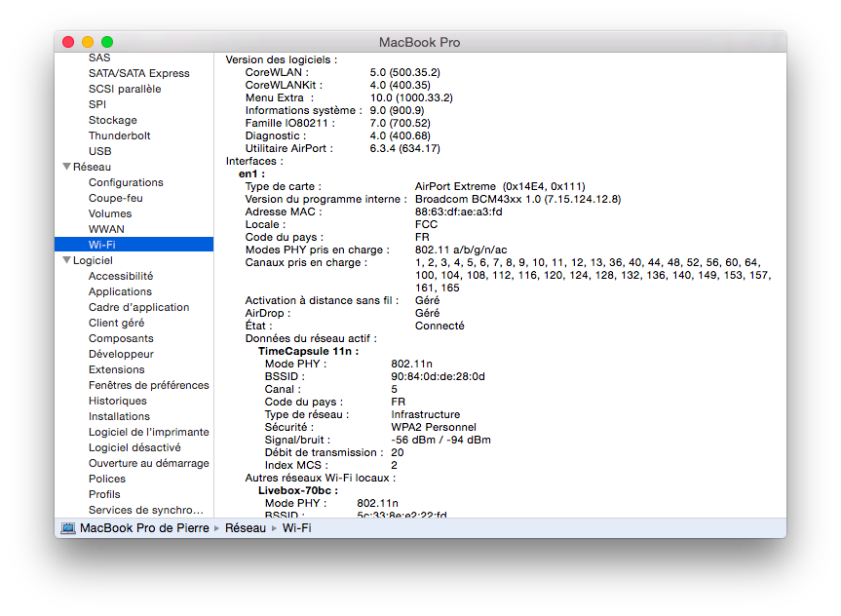Click the Locale value FCC
Screen dimensions: 841x616
pos(426,224)
